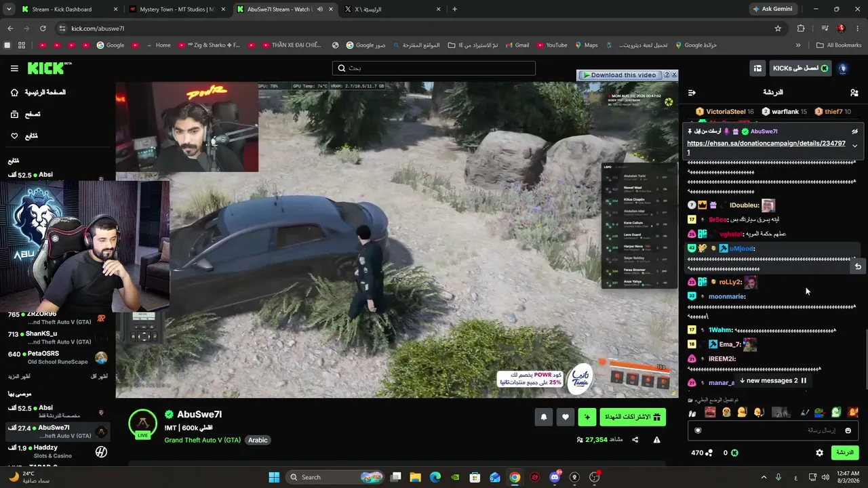Screen dimensions: 868x488
Task: Open AbuSwe7l channel name under the video
Action: 199,415
